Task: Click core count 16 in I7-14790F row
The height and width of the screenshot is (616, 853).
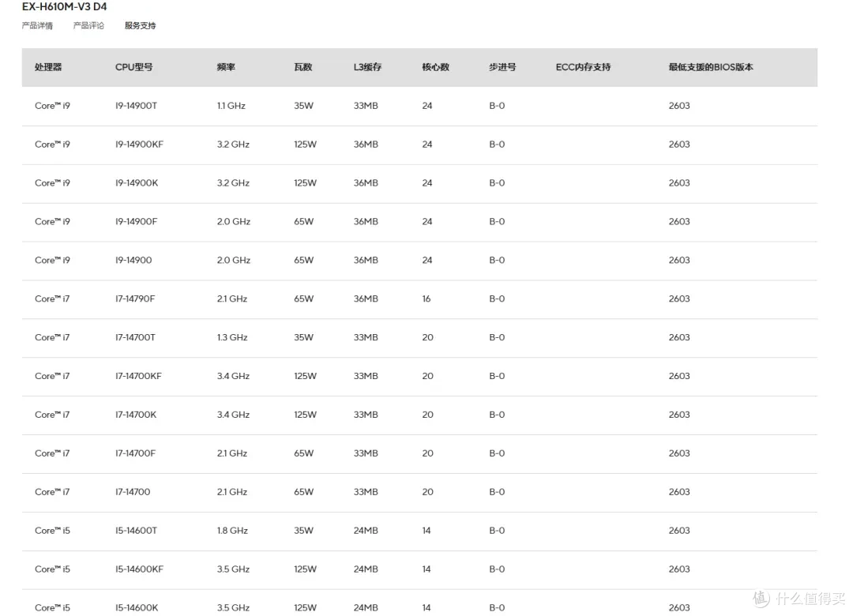Action: 426,299
